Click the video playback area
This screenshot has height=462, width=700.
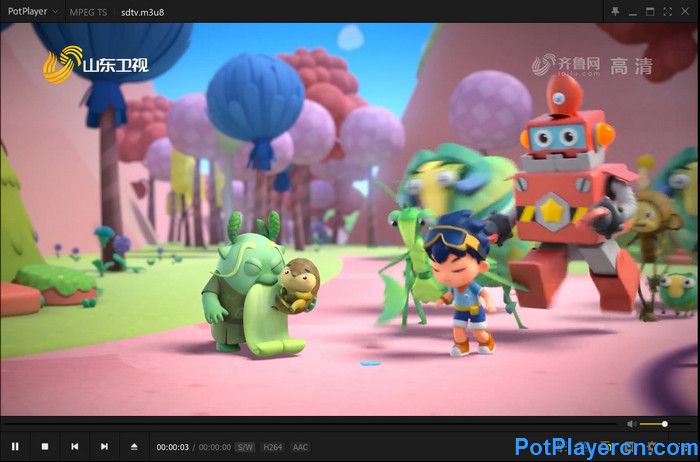(x=350, y=219)
